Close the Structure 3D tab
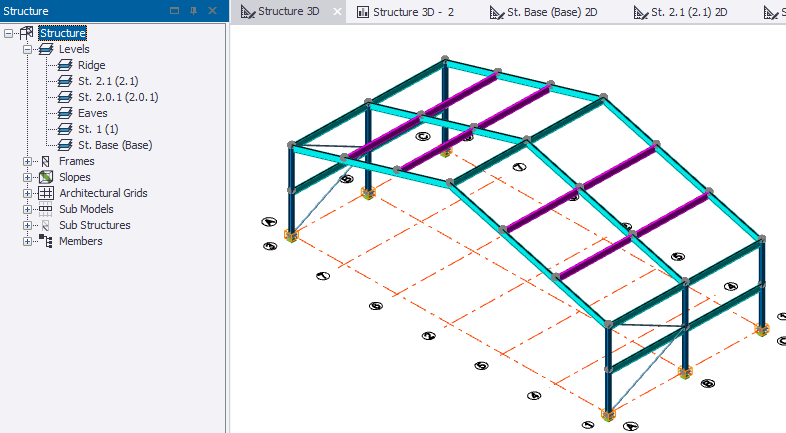 [337, 13]
